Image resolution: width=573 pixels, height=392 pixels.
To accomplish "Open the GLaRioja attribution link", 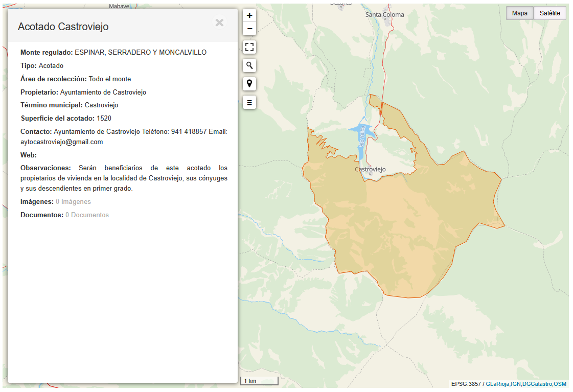I will [497, 384].
